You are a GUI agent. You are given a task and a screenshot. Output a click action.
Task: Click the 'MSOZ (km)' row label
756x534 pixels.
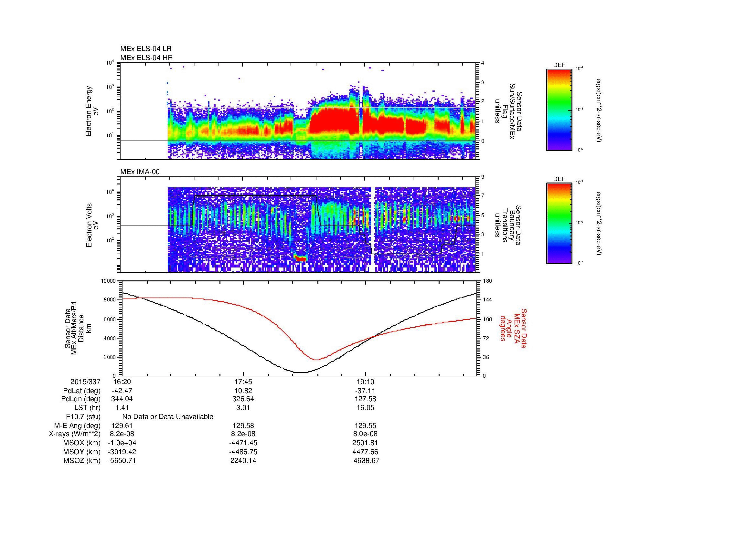pos(82,461)
